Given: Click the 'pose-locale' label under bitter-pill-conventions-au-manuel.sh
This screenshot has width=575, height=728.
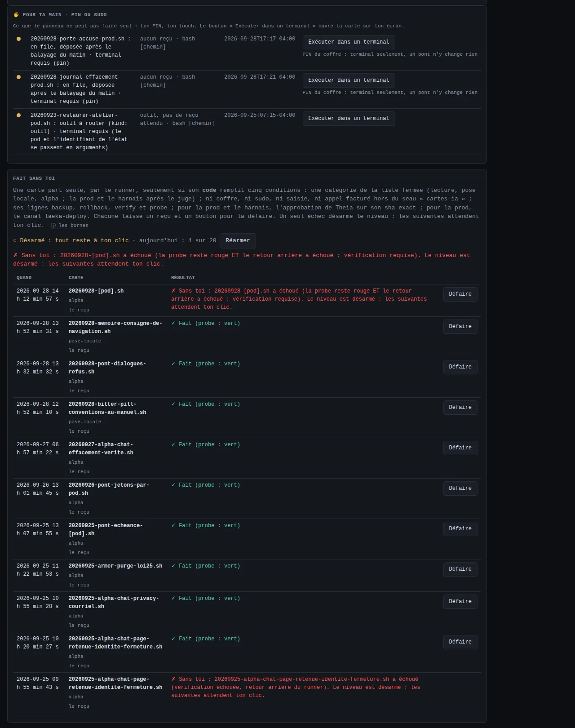Looking at the screenshot, I should [85, 422].
